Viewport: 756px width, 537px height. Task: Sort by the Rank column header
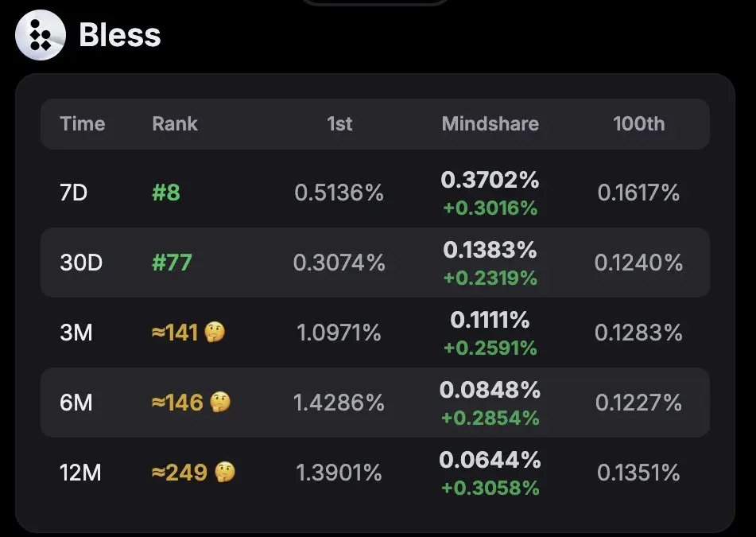(x=175, y=124)
